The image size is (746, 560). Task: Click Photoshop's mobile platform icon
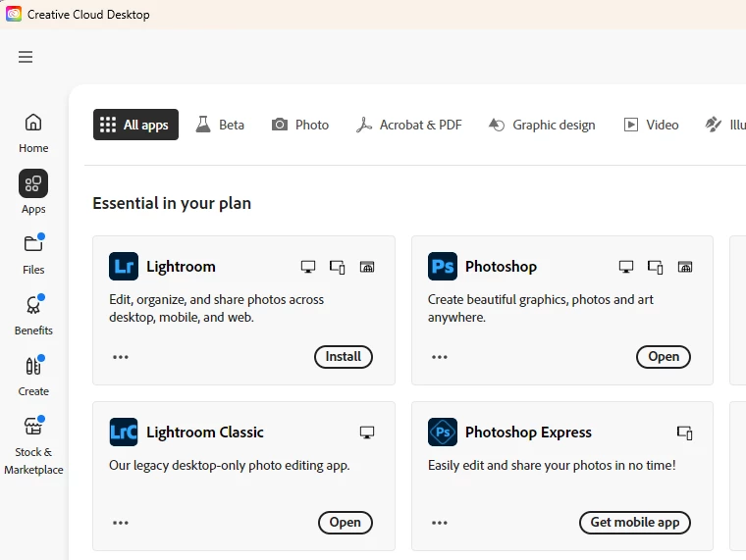[x=655, y=267]
